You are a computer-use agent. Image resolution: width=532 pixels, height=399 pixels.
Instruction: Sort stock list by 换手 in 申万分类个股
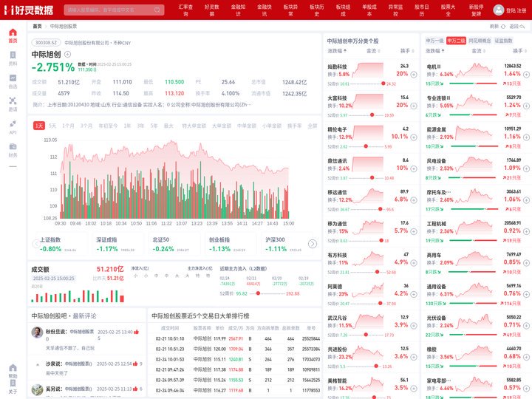click(x=407, y=51)
